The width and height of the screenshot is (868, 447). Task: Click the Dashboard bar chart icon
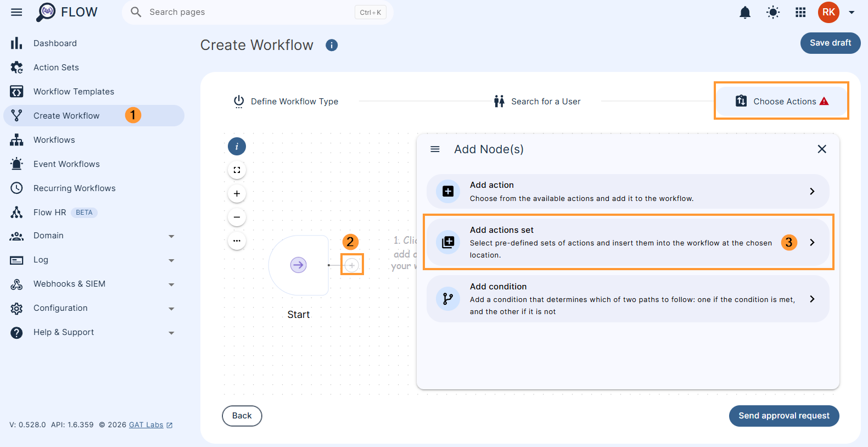coord(16,43)
